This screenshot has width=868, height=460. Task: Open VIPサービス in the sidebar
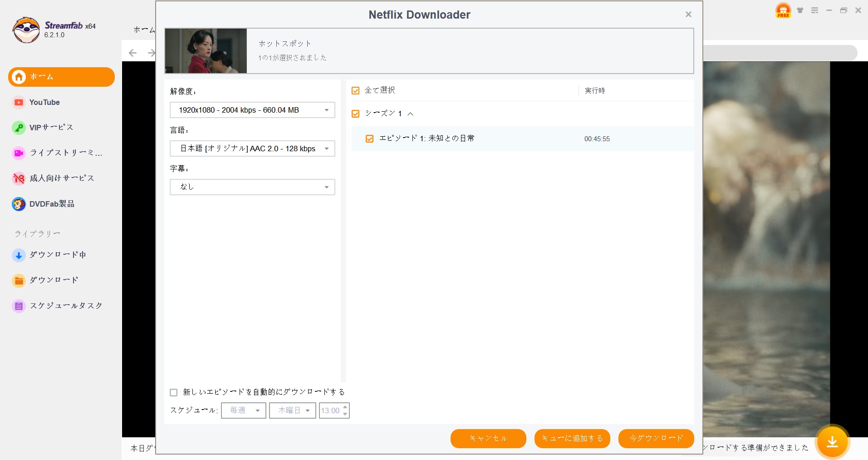(x=51, y=128)
